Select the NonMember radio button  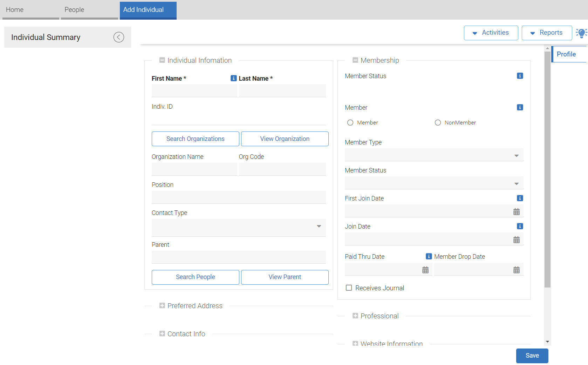point(438,122)
